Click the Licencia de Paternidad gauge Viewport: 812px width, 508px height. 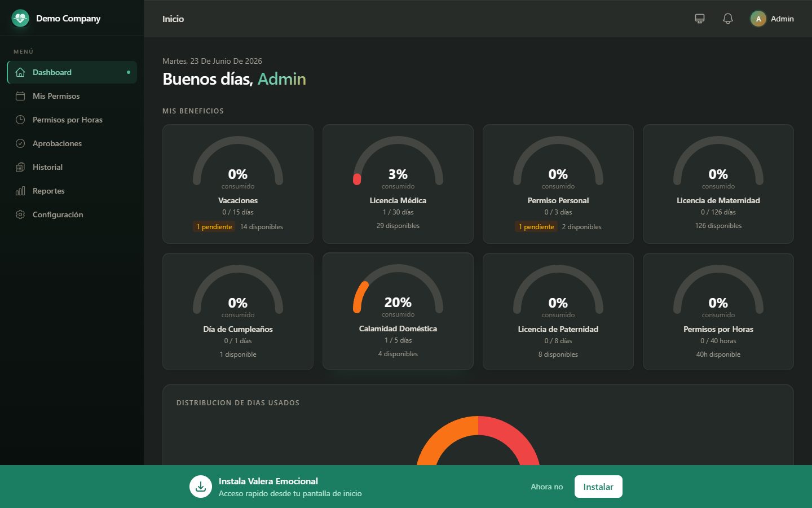click(x=558, y=290)
